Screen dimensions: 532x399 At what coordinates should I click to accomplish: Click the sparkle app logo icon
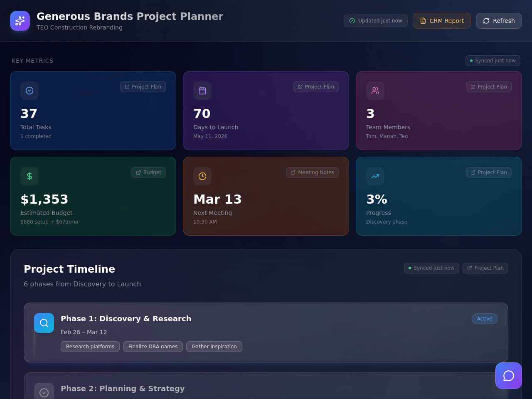pyautogui.click(x=20, y=21)
